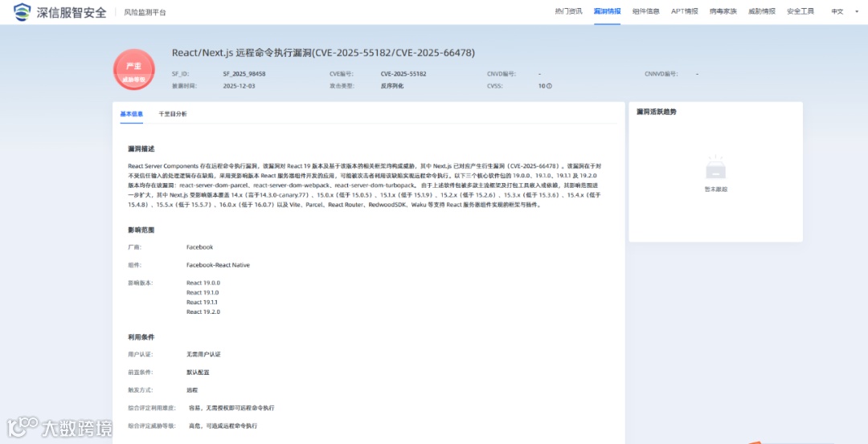Open the APT情报 nav item

(x=684, y=11)
